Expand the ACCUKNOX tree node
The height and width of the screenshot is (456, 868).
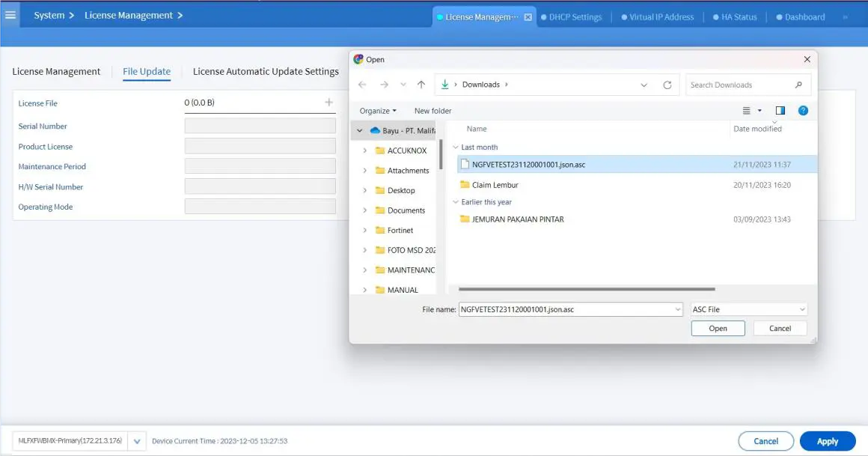(x=365, y=151)
